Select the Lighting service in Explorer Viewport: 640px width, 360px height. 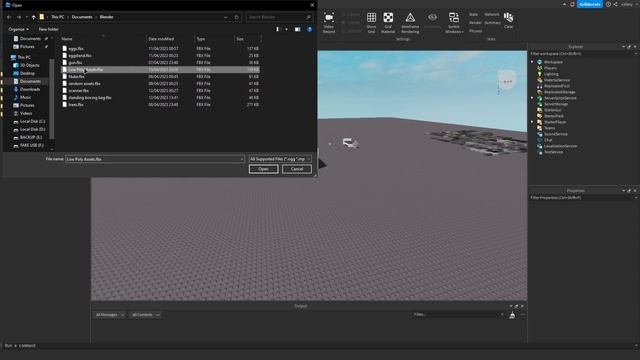[551, 74]
